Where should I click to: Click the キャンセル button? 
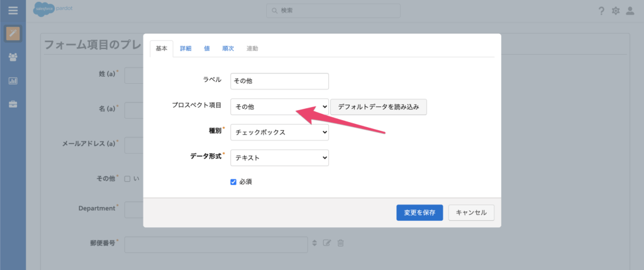pyautogui.click(x=471, y=213)
